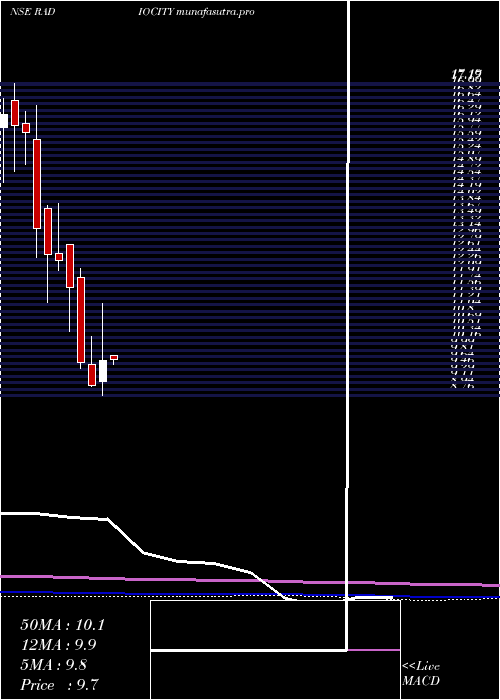The image size is (500, 700).
Task: Click the white horizontal MACD signal line
Action: pos(249,650)
